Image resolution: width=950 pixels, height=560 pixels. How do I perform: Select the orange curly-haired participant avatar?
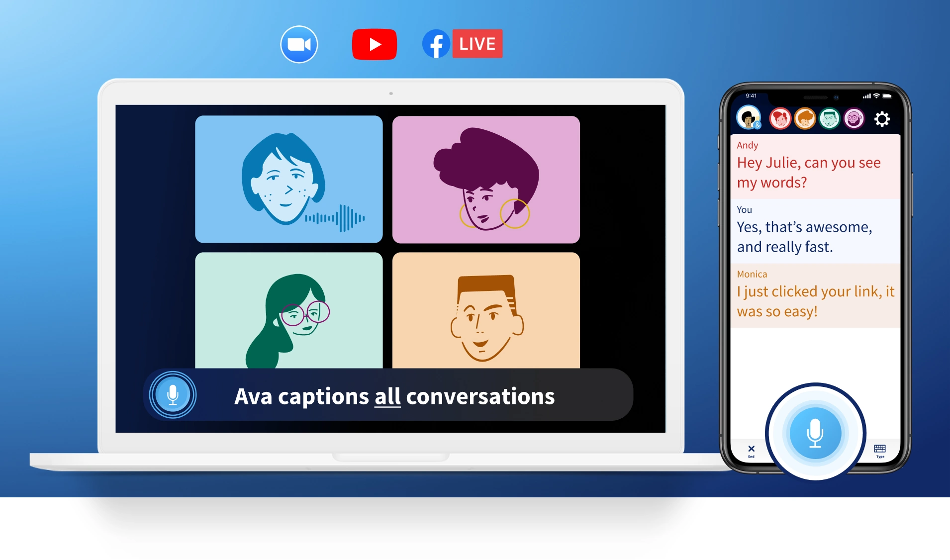(x=804, y=119)
